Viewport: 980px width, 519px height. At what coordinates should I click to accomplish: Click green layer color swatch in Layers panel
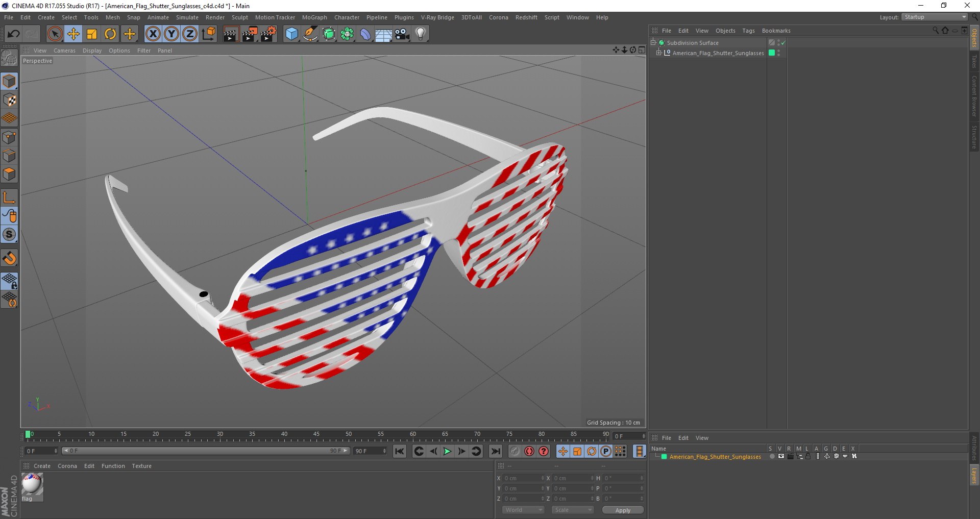[x=664, y=457]
